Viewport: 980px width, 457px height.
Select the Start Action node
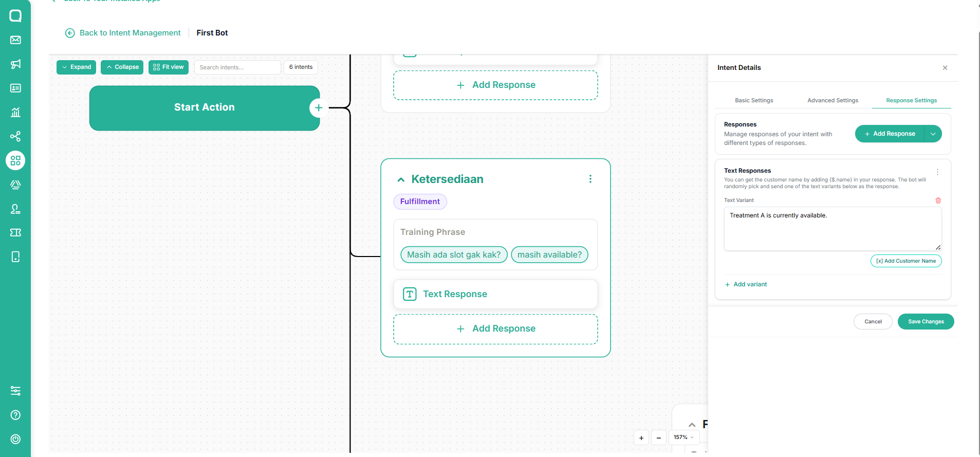205,108
